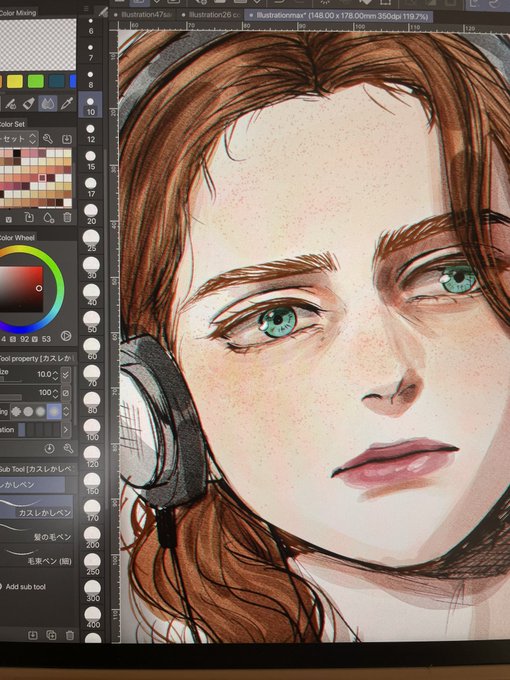Toggle the opacity dynamics button

pos(66,393)
